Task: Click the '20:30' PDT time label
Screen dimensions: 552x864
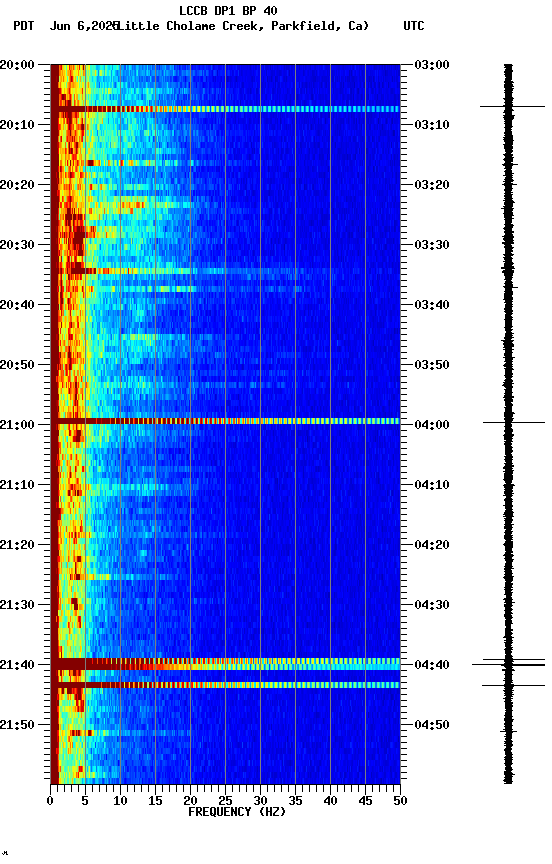Action: (x=17, y=245)
